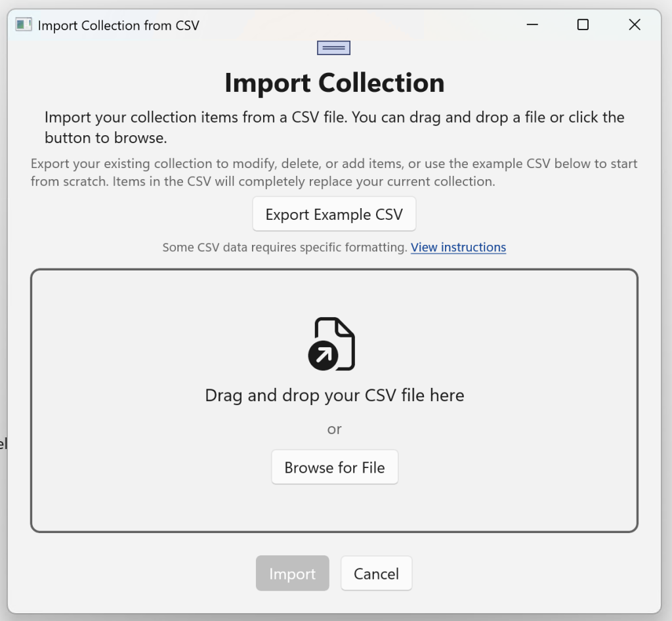Click the 'Drag and drop your CSV file here' text
Image resolution: width=672 pixels, height=621 pixels.
pos(334,395)
